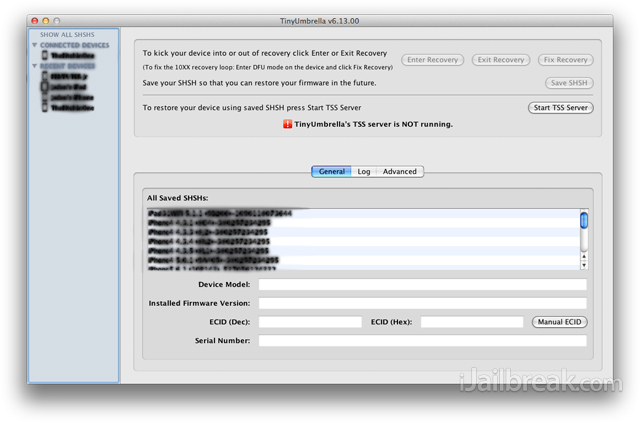The height and width of the screenshot is (423, 640).
Task: Click the Serial Number field
Action: pyautogui.click(x=422, y=341)
